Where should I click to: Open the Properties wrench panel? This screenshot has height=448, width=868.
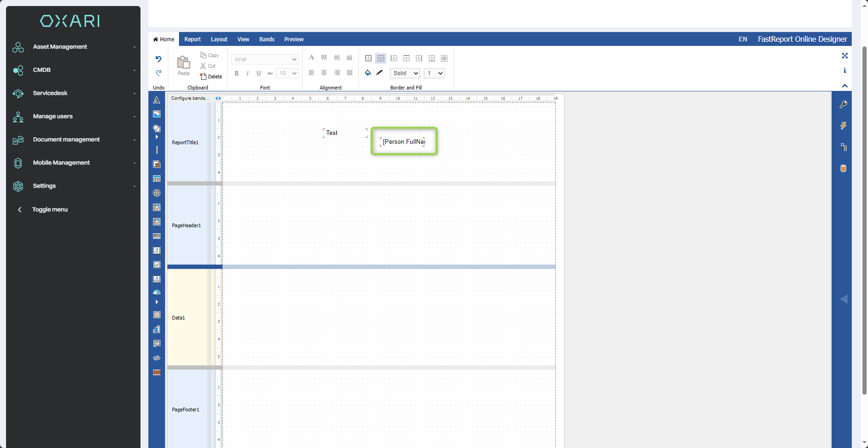point(843,104)
